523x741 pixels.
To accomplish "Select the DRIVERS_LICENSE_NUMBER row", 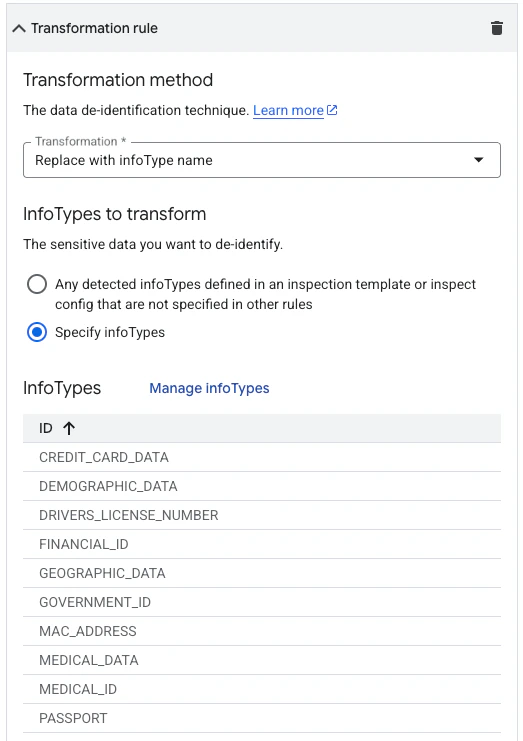I will (262, 515).
